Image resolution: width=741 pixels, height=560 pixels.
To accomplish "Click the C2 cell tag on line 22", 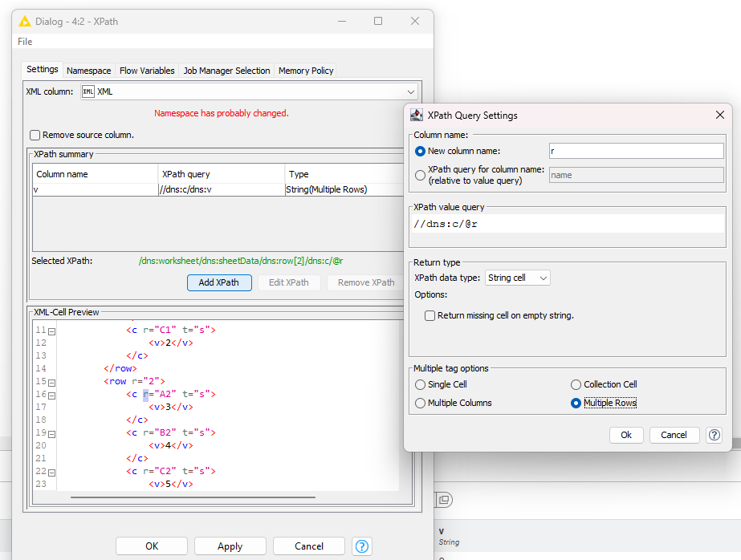I will click(171, 471).
